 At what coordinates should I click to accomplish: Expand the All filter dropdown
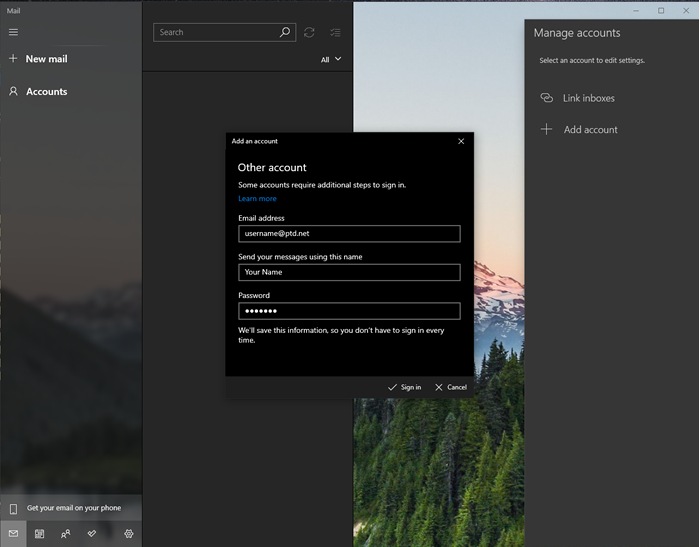click(331, 59)
